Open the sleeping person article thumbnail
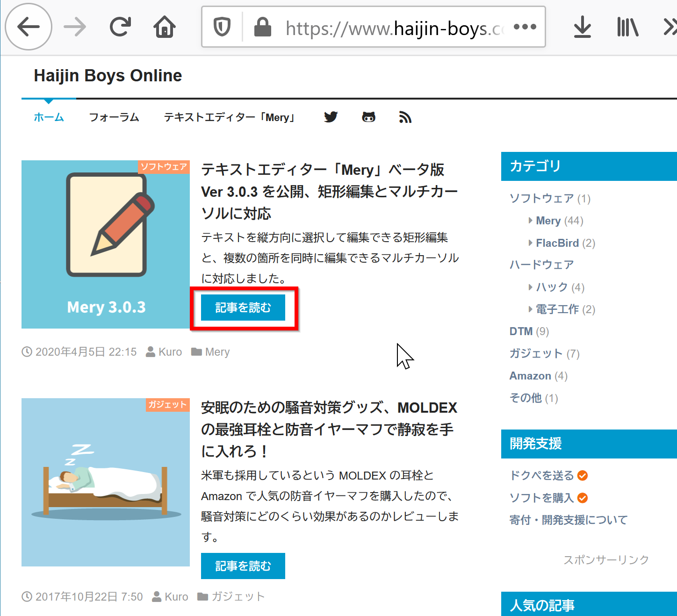677x616 pixels. pyautogui.click(x=106, y=482)
